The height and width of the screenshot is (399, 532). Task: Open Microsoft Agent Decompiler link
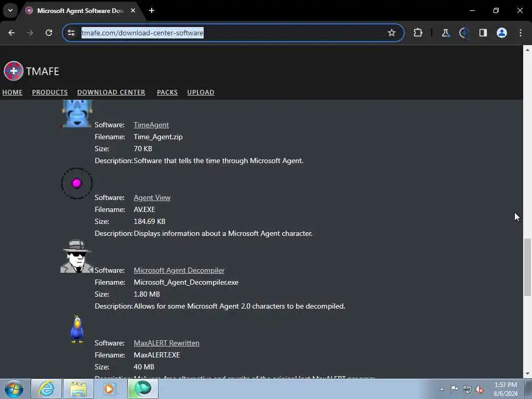[x=179, y=270]
